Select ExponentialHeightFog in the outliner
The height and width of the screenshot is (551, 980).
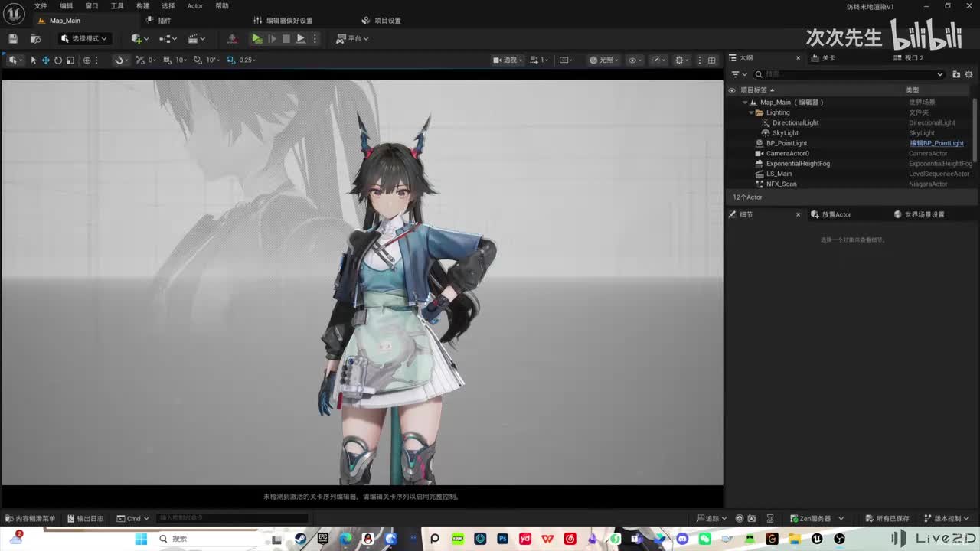point(798,164)
